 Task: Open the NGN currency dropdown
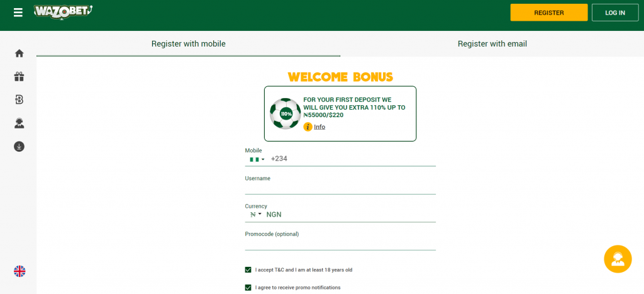pyautogui.click(x=256, y=215)
